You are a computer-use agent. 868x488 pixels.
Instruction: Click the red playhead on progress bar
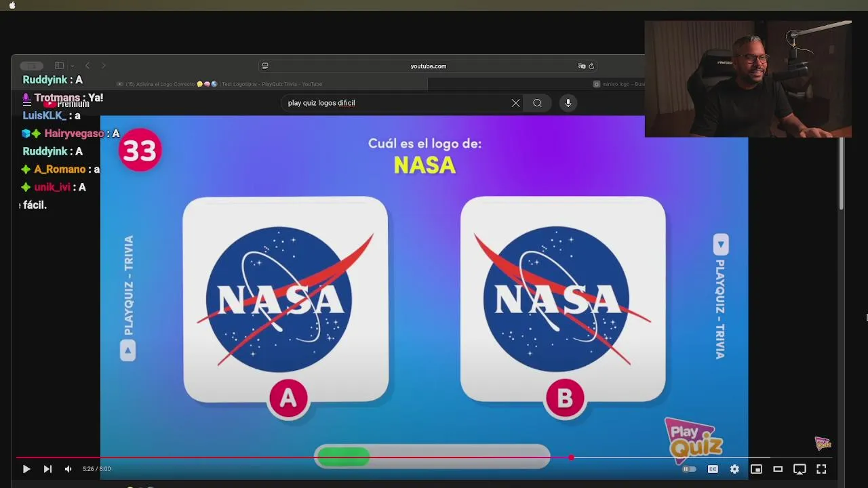(572, 457)
